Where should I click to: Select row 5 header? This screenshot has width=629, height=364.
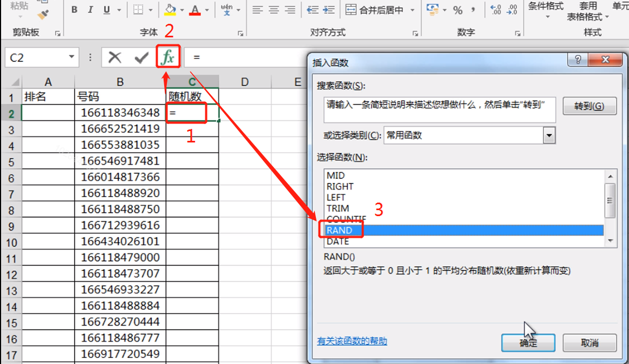tap(11, 162)
